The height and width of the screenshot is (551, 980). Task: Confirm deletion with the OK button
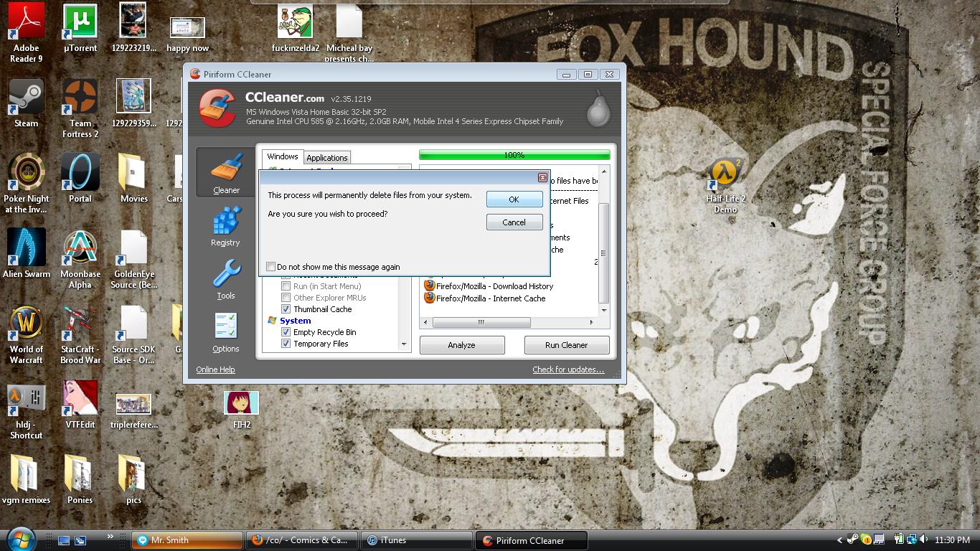pyautogui.click(x=514, y=199)
